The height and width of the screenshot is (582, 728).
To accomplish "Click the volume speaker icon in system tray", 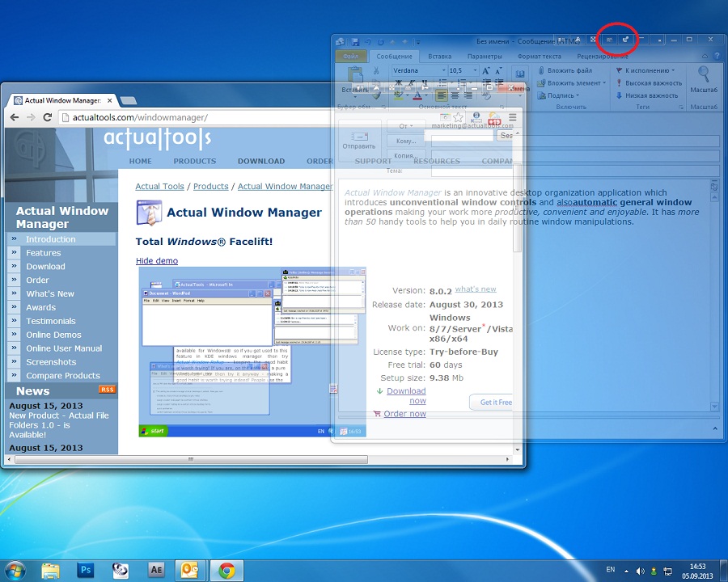I will 641,571.
